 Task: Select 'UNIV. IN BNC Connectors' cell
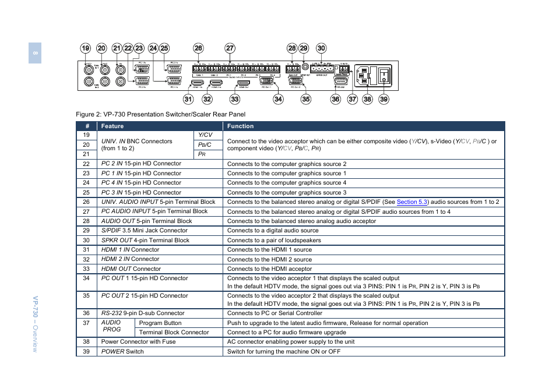coord(145,144)
